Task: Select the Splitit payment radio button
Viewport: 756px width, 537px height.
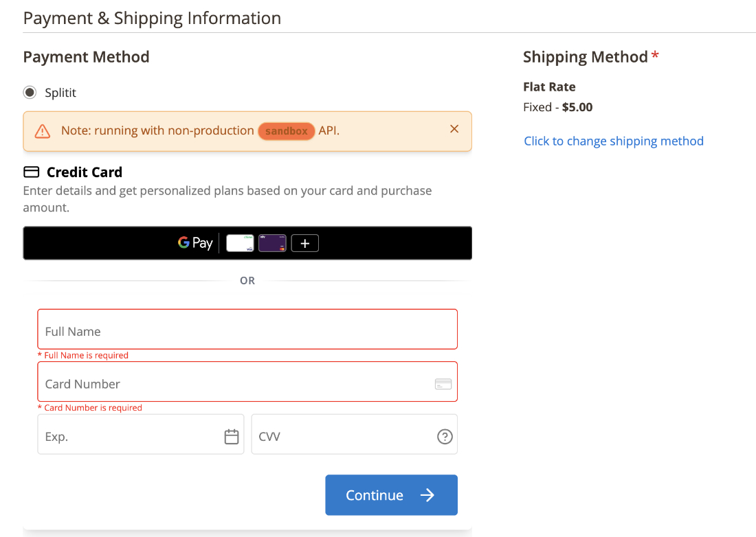Action: (x=30, y=93)
